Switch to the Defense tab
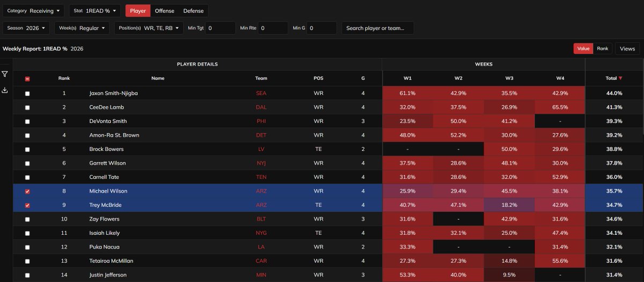The height and width of the screenshot is (282, 644). point(193,11)
